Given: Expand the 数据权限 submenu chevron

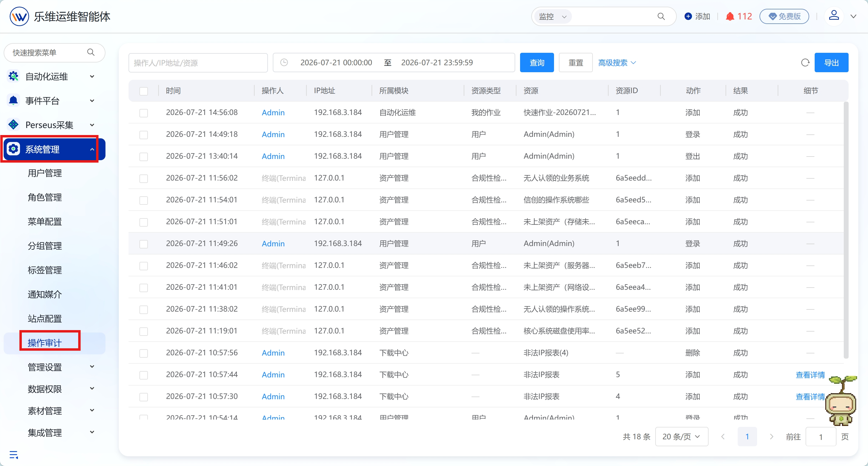Looking at the screenshot, I should pyautogui.click(x=92, y=388).
